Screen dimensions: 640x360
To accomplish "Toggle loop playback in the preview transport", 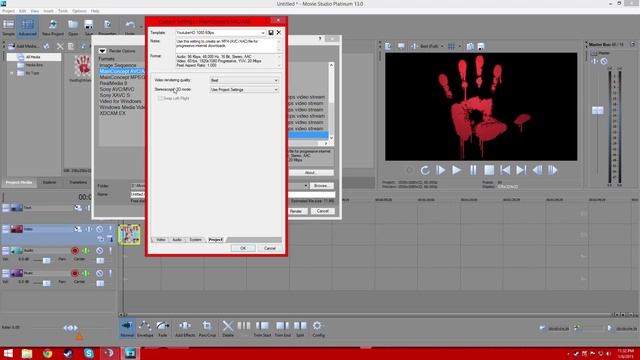I will tap(424, 170).
